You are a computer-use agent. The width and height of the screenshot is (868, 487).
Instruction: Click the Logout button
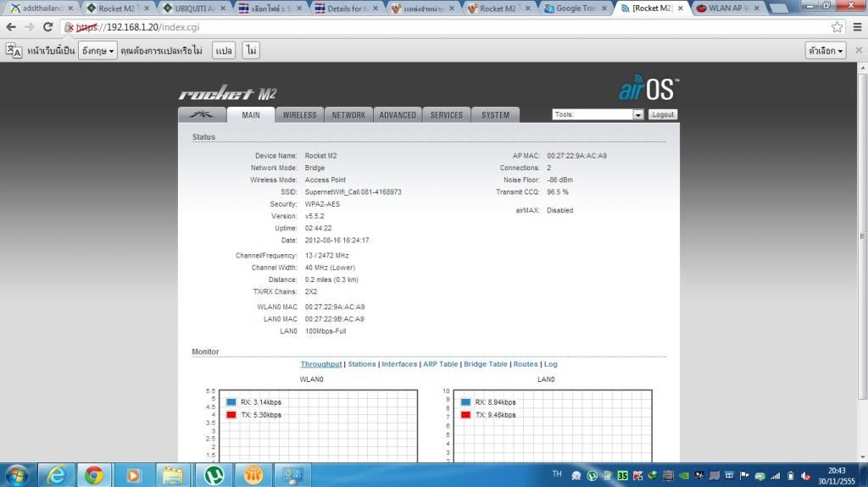(663, 114)
